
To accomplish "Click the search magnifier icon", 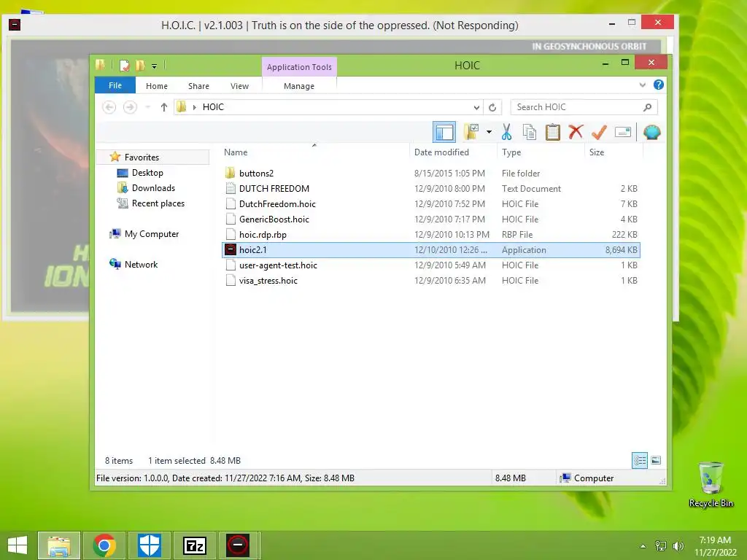I will click(x=648, y=107).
